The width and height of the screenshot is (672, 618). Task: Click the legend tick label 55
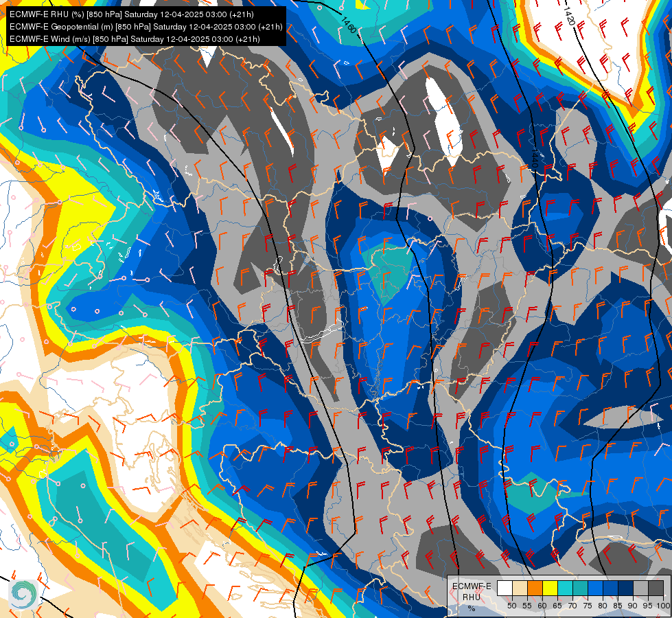[526, 606]
